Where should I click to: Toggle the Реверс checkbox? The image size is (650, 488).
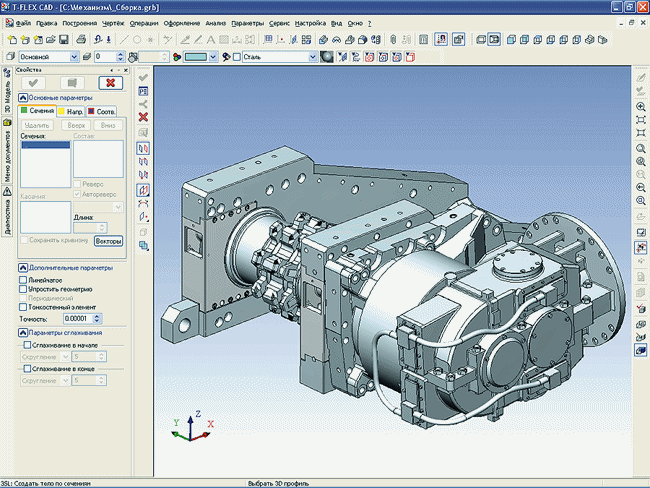tap(77, 184)
